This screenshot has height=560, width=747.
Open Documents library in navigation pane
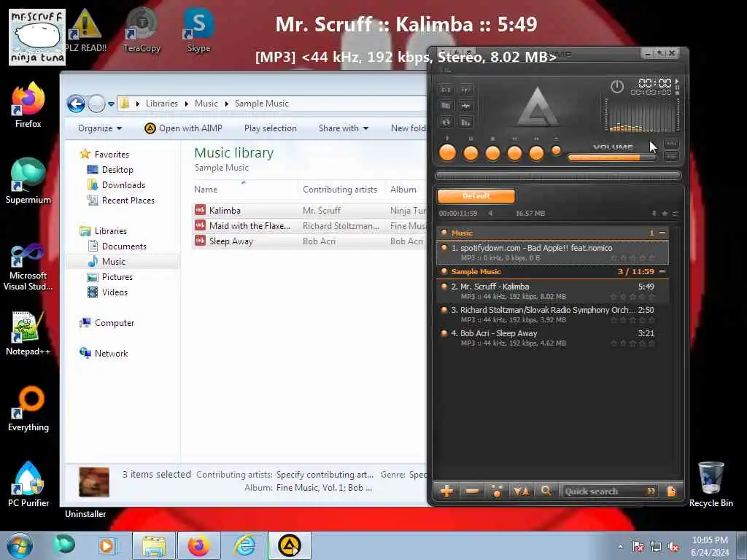click(124, 246)
